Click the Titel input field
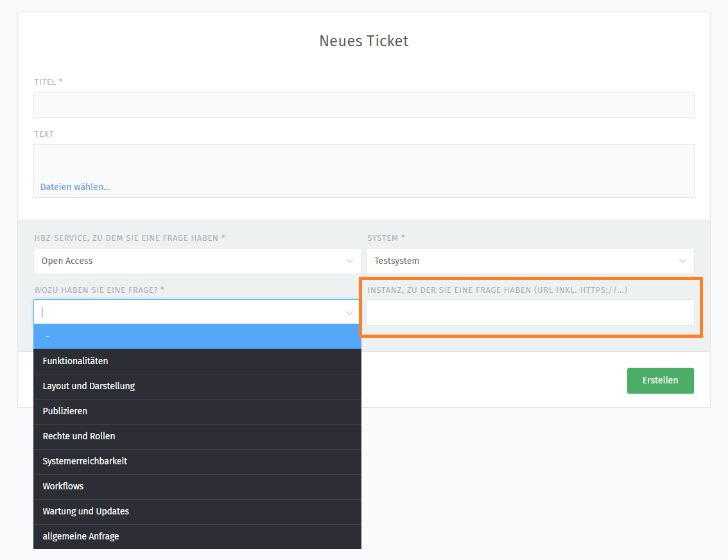 point(363,105)
